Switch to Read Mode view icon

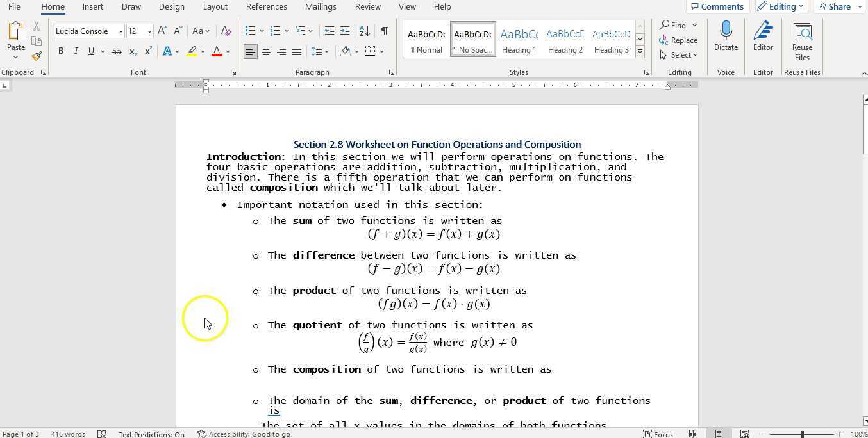(693, 434)
